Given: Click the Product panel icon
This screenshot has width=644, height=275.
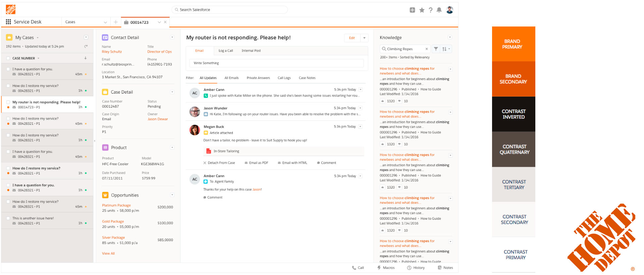Looking at the screenshot, I should tap(105, 148).
